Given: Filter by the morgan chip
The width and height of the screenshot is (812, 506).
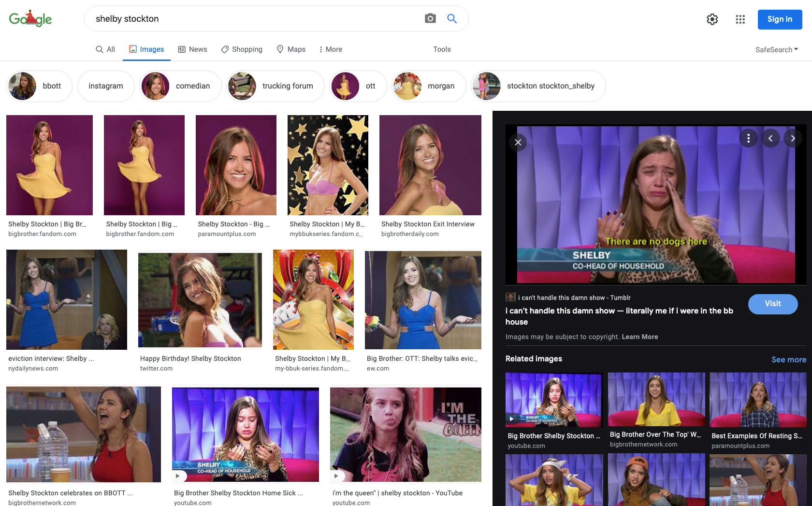Looking at the screenshot, I should [x=429, y=86].
